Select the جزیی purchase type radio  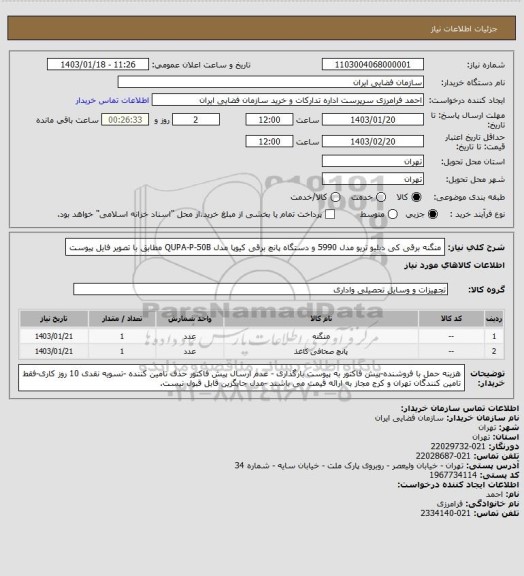(x=433, y=214)
